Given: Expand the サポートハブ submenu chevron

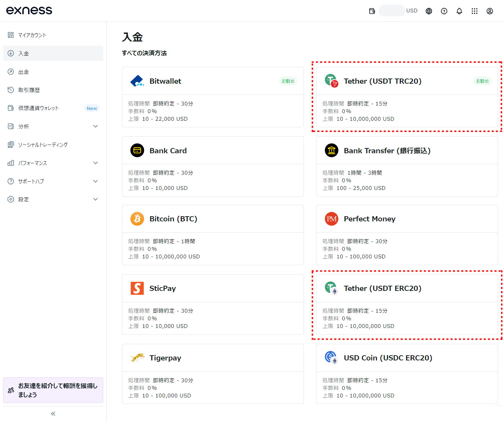Looking at the screenshot, I should pos(96,181).
